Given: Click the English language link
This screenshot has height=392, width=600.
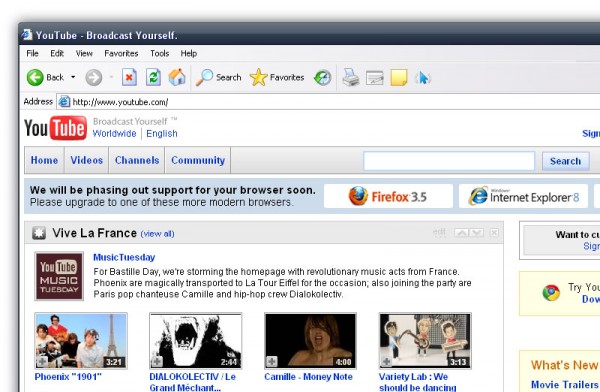Looking at the screenshot, I should pos(162,134).
